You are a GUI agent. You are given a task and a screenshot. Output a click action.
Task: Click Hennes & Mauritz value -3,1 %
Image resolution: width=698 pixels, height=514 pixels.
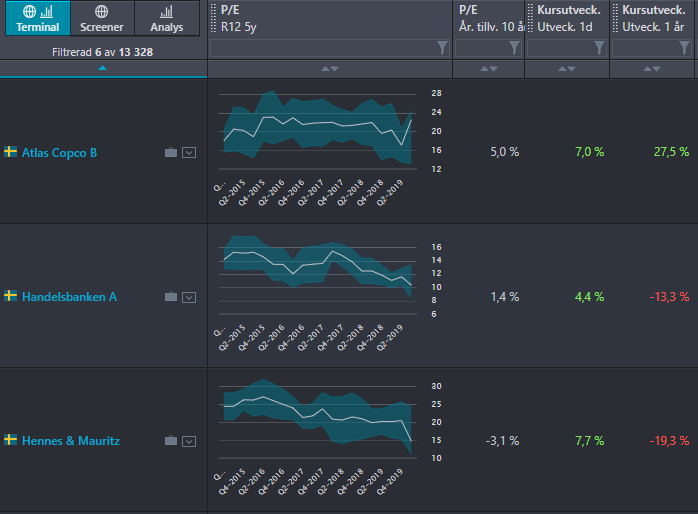pos(502,441)
